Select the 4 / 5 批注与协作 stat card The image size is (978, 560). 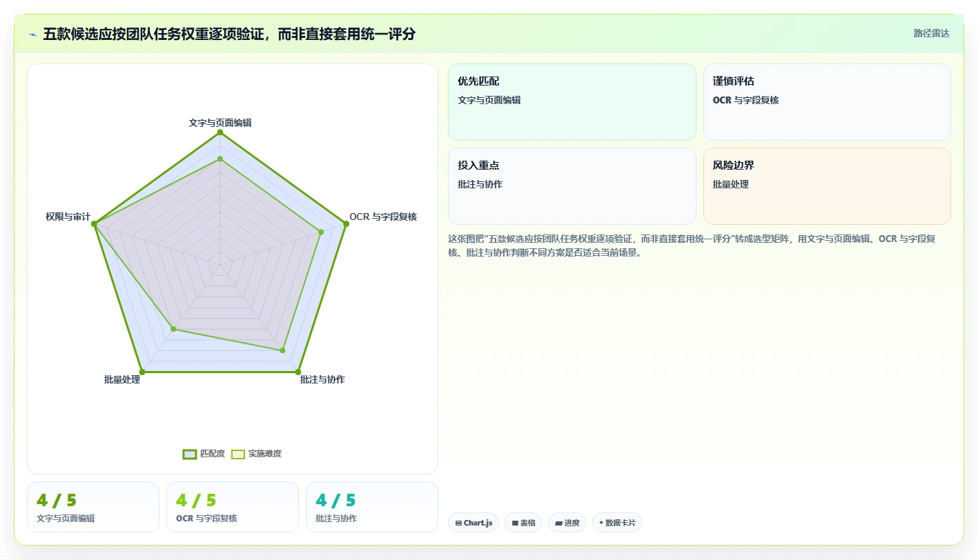372,507
